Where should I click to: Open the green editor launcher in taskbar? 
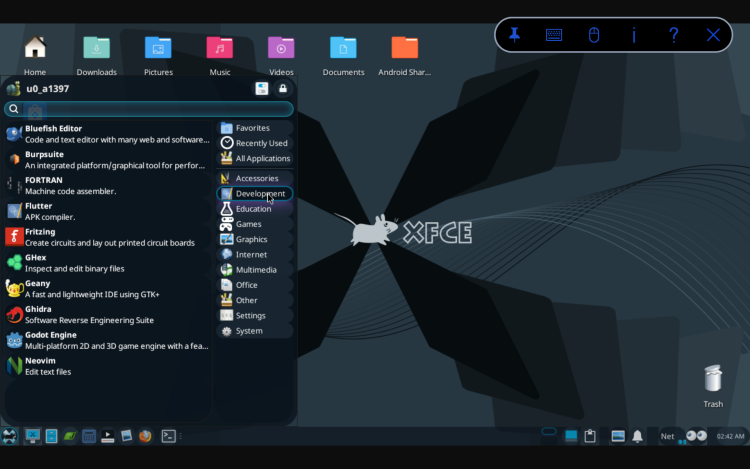point(70,436)
